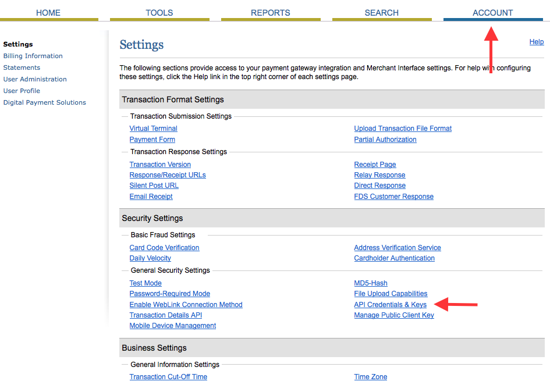Image resolution: width=550 pixels, height=392 pixels.
Task: Click the Silent Post URL link
Action: click(x=154, y=186)
